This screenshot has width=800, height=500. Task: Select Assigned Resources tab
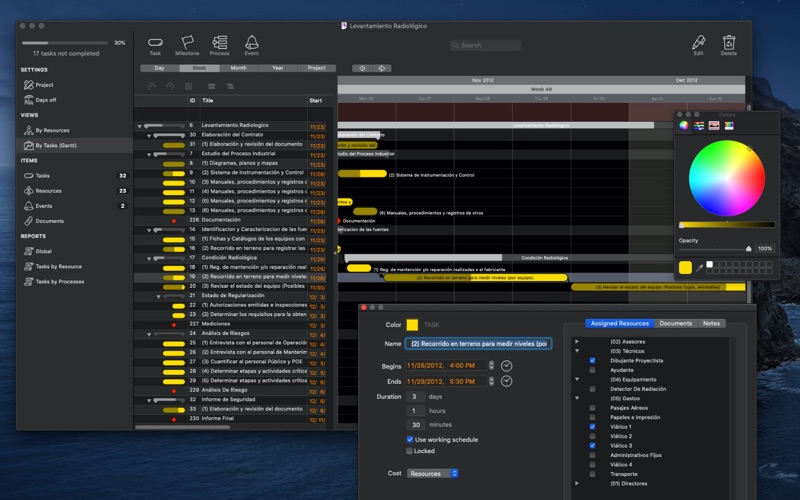(619, 323)
